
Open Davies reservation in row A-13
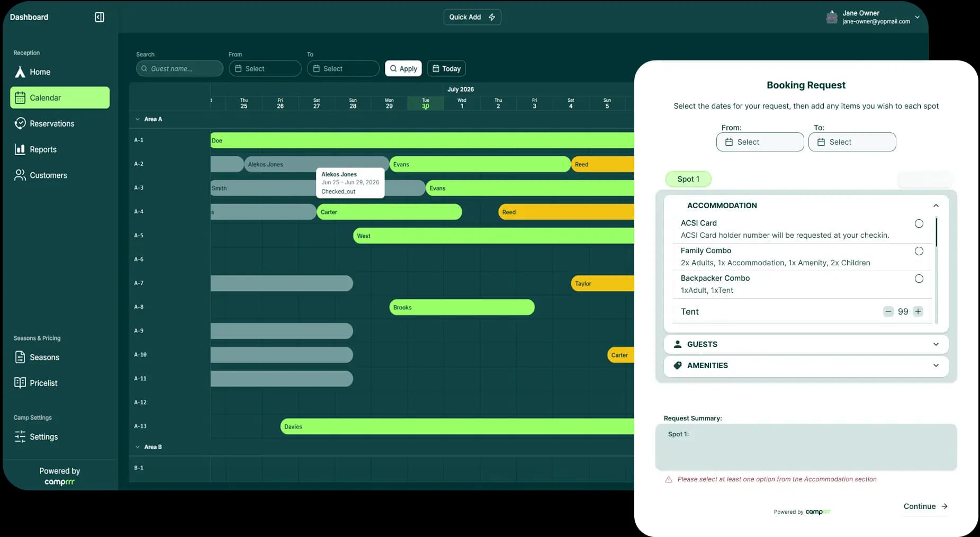tap(457, 426)
